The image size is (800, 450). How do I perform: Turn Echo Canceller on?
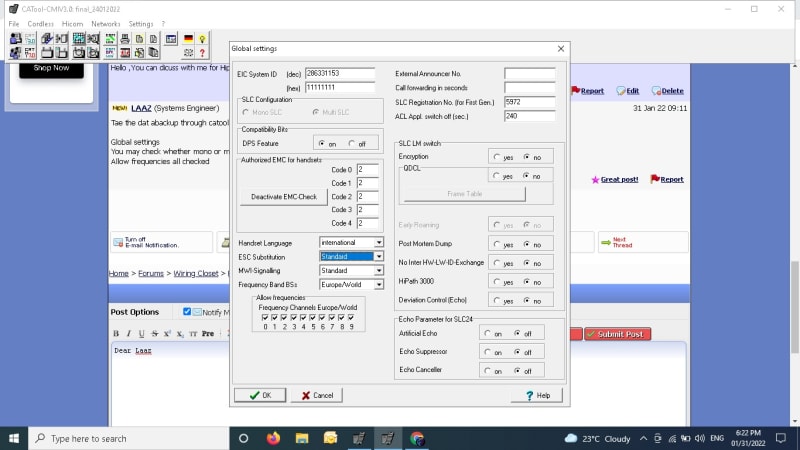(487, 370)
